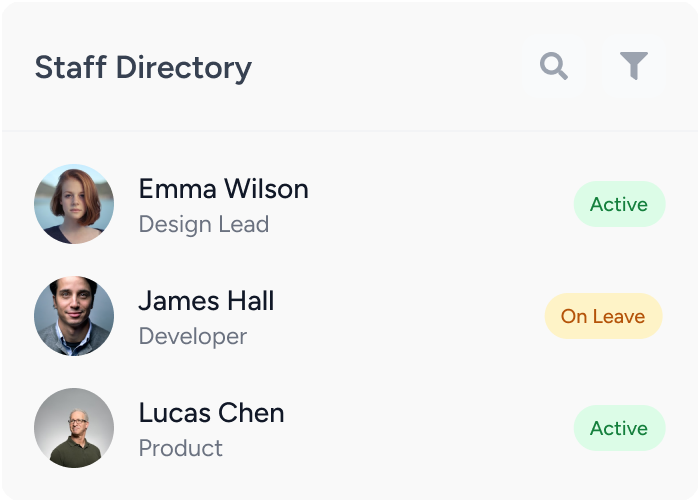Click the surname Wilson
The image size is (700, 502).
pos(266,189)
